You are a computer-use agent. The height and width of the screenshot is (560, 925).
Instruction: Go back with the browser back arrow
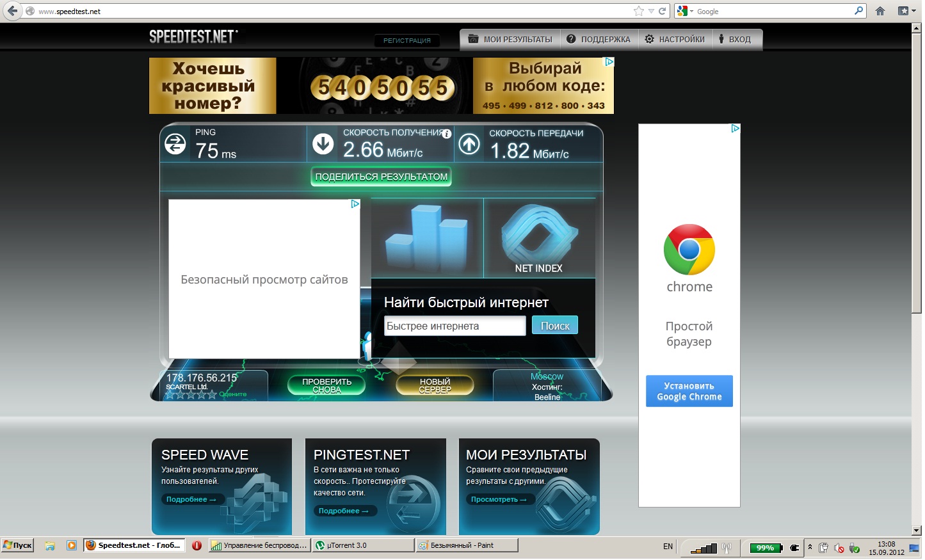tap(12, 11)
